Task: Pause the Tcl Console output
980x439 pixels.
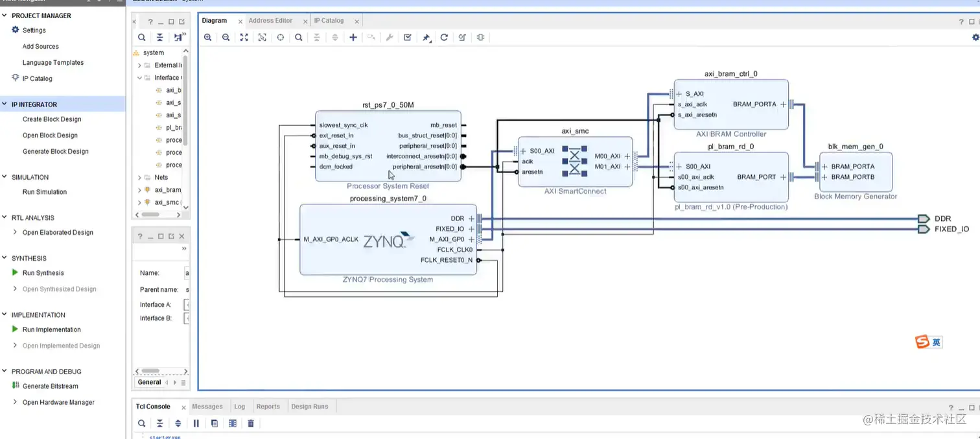Action: [x=196, y=423]
